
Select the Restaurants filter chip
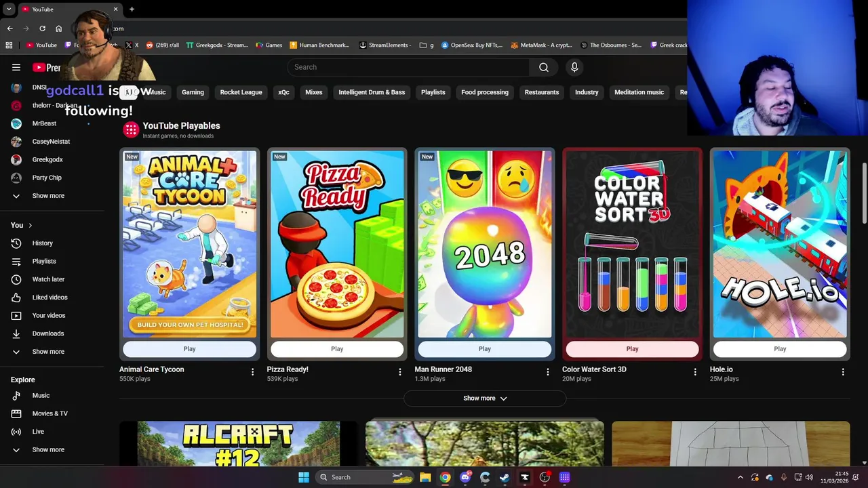[542, 92]
